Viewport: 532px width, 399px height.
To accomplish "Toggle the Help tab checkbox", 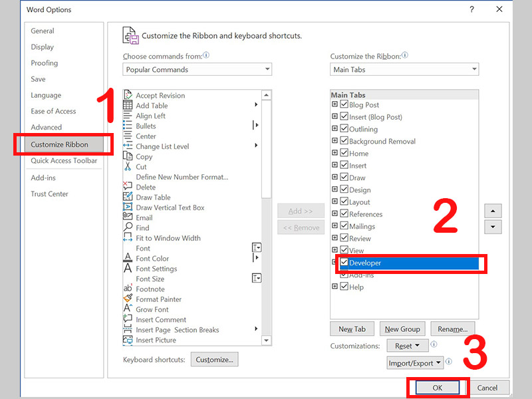I will tap(344, 286).
